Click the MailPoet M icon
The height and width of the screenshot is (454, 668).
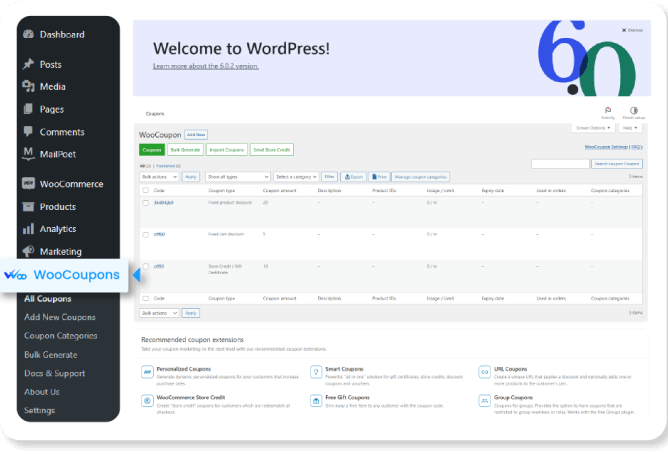(x=28, y=154)
